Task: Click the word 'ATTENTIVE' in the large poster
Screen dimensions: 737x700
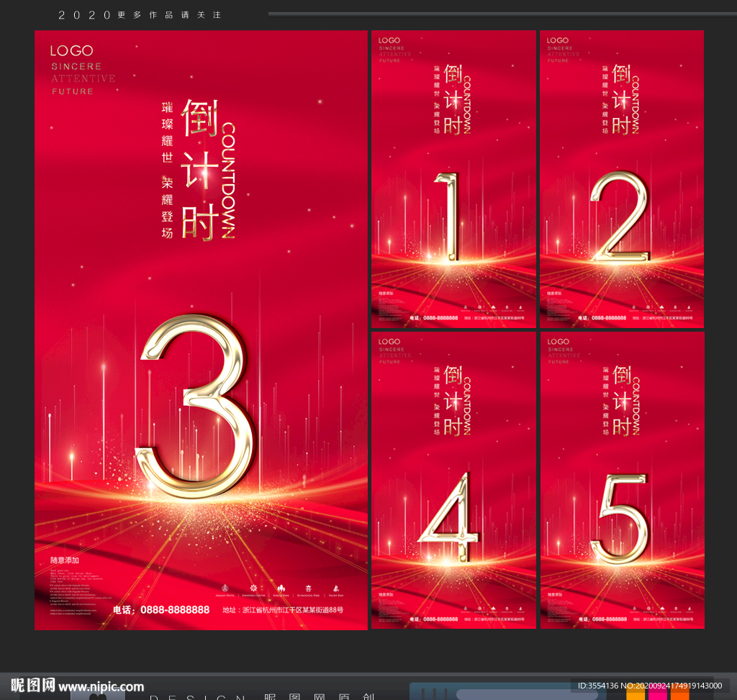Action: point(83,78)
